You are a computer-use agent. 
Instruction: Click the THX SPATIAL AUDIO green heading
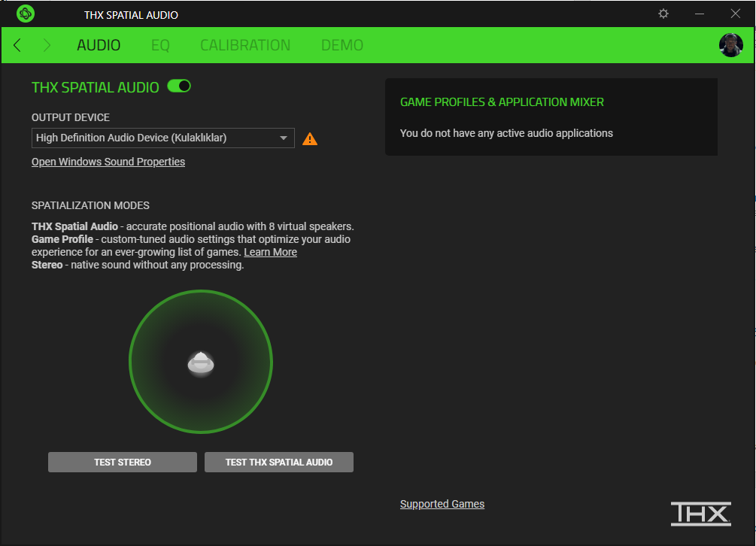[x=95, y=87]
